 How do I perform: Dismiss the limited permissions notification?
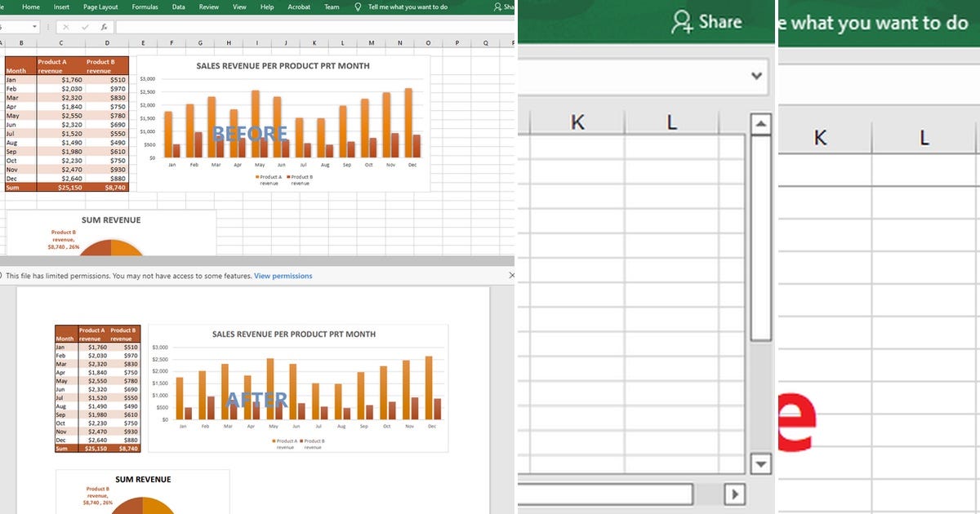coord(512,275)
